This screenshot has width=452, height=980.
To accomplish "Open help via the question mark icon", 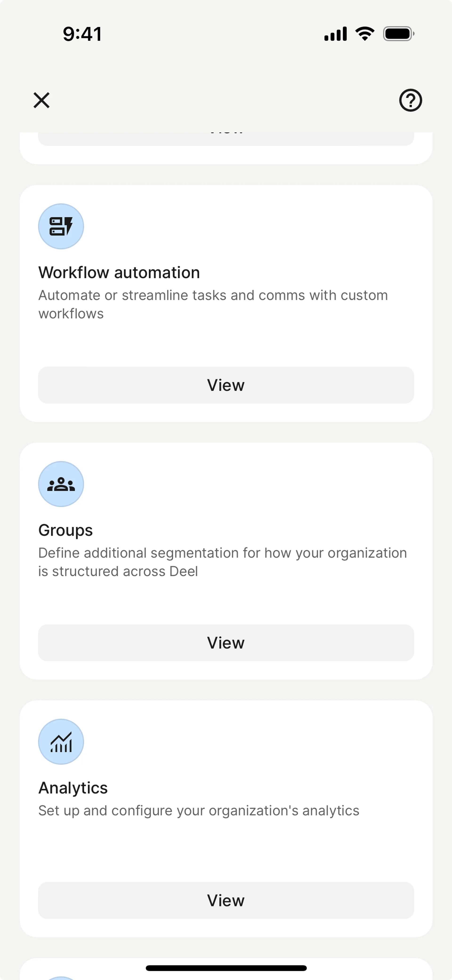I will (x=410, y=101).
